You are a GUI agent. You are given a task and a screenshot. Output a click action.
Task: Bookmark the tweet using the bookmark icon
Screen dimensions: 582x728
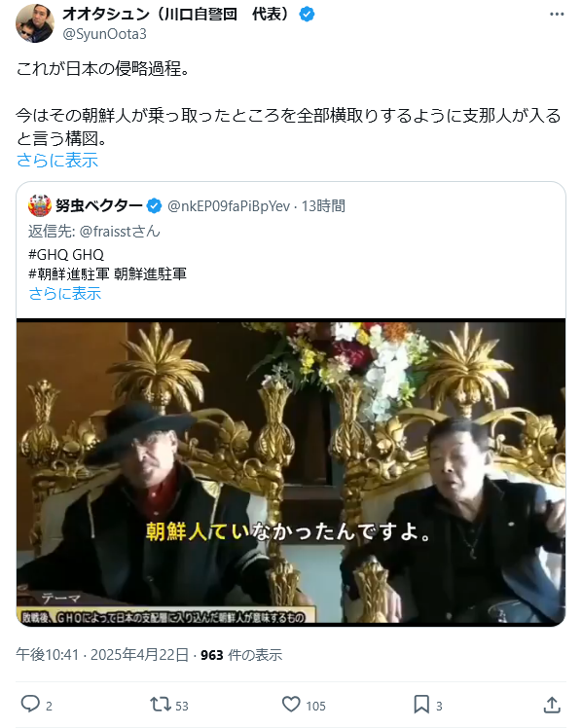pos(421,705)
